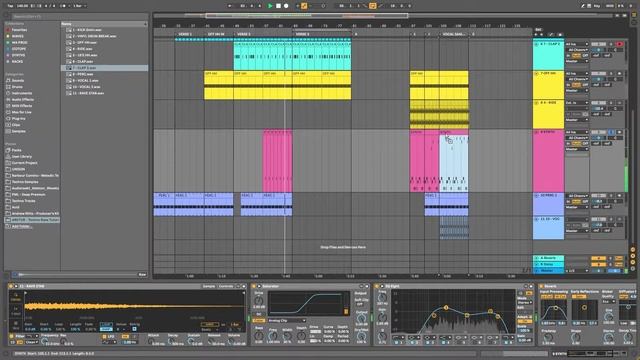Open the Max for Live category
This screenshot has height=360, width=640.
tap(22, 112)
